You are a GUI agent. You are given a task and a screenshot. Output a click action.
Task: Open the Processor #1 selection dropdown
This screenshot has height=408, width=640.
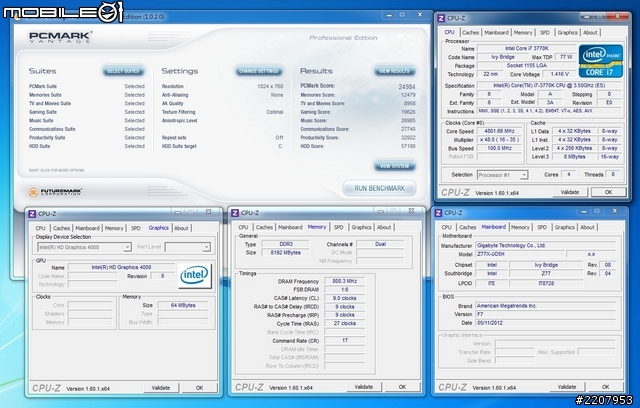[524, 175]
